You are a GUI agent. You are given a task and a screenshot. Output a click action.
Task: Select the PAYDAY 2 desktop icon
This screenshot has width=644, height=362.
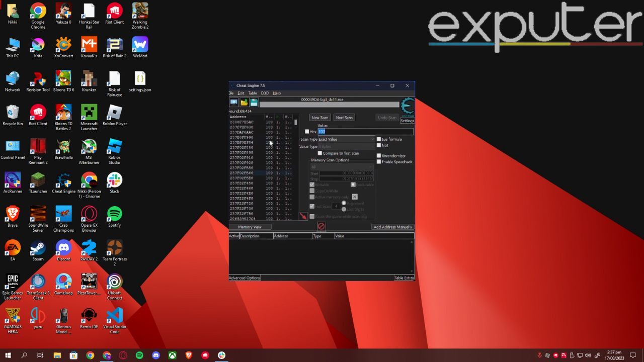coord(89,251)
